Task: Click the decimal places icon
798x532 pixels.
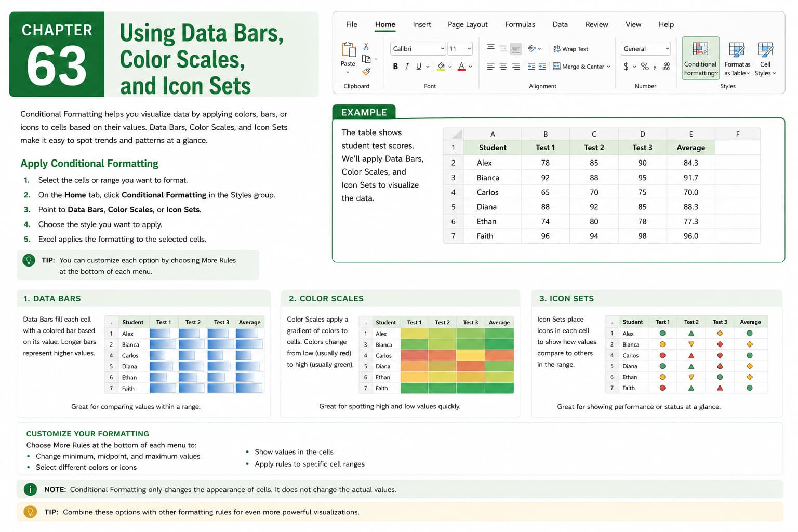Action: tap(667, 66)
